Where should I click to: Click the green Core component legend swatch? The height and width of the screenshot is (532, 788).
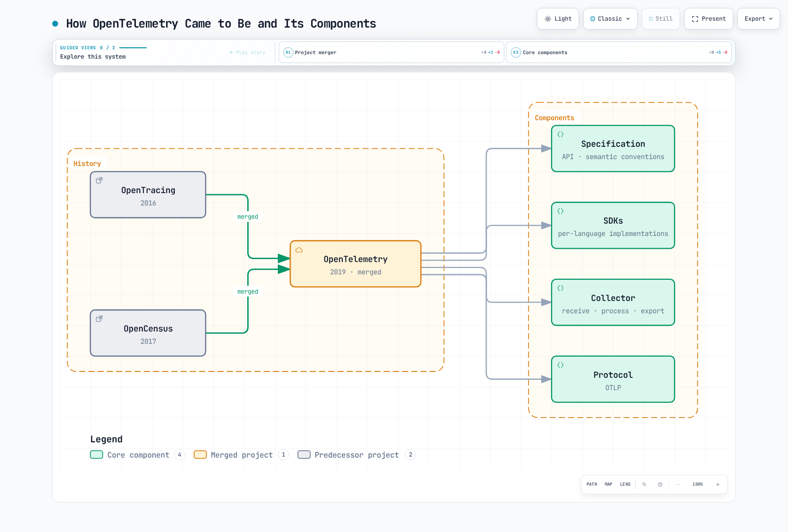tap(97, 455)
